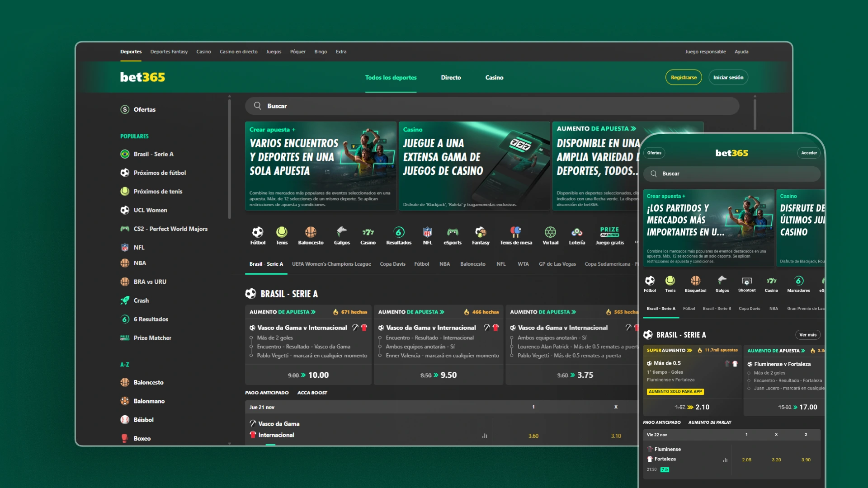The width and height of the screenshot is (868, 488).
Task: Open the Casino 777 icon in desktop row
Action: [x=368, y=232]
